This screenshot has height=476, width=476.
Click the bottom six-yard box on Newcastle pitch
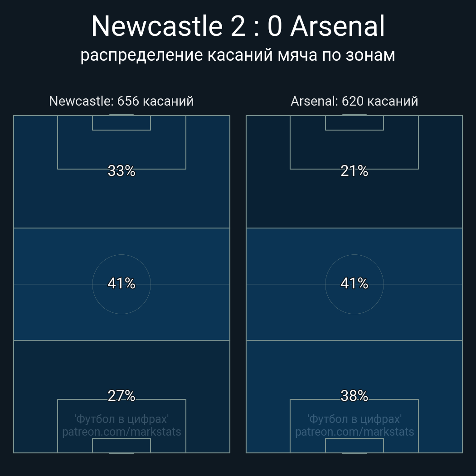[121, 445]
